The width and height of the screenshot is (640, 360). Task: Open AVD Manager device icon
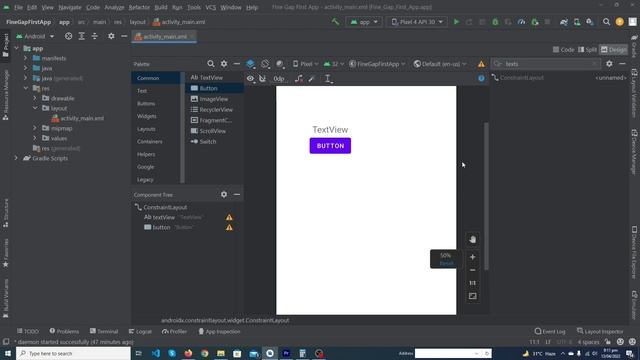click(577, 22)
